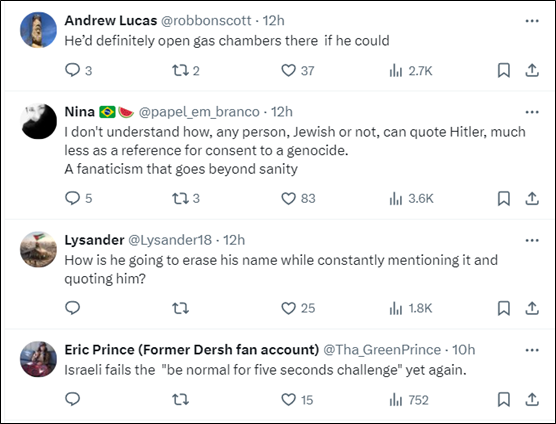Screen dimensions: 556x424
Task: Open the @robbonscott profile handle
Action: coord(206,21)
